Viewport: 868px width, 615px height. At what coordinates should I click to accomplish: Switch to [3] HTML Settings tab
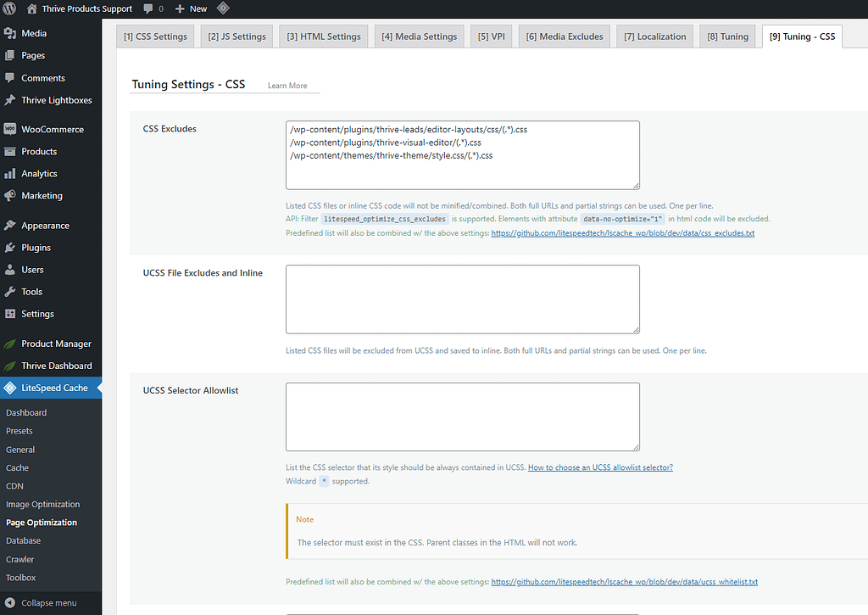point(324,36)
